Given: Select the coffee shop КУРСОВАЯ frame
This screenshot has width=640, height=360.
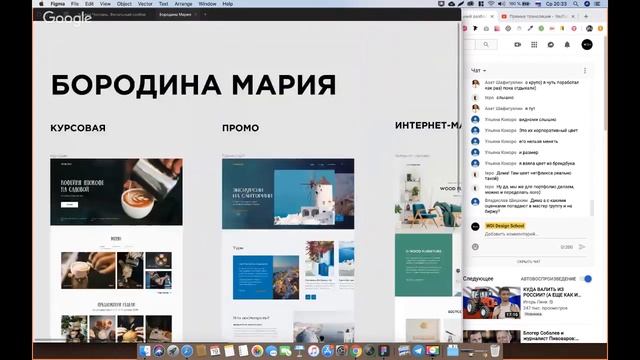Looking at the screenshot, I should (116, 192).
